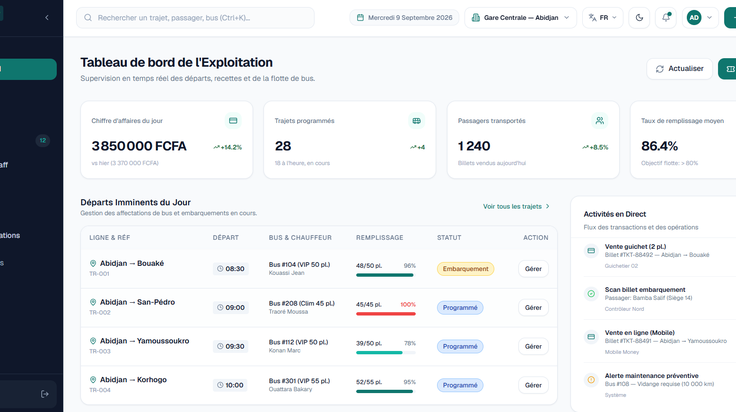Open the notifications bell
The image size is (736, 412).
666,18
